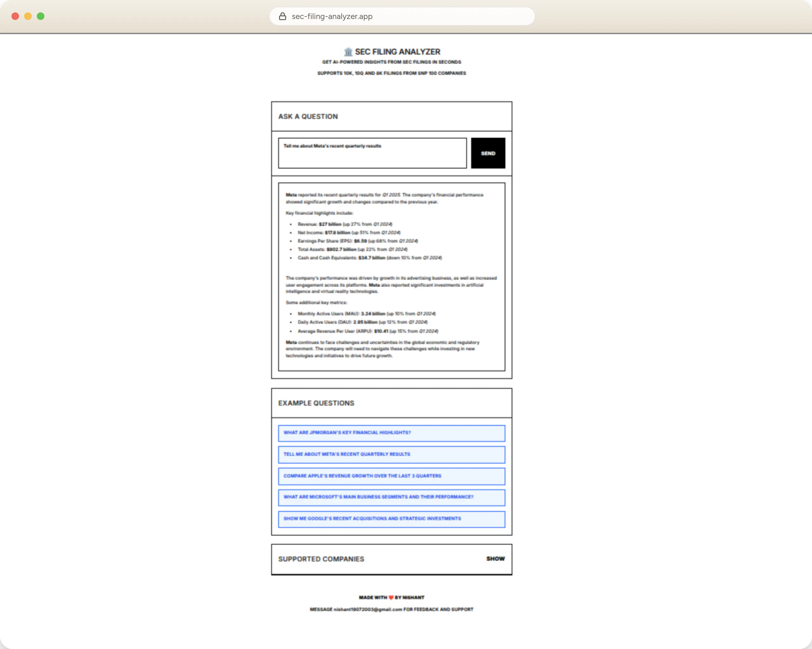Choose the Meta recent quarterly results example
Image resolution: width=812 pixels, height=649 pixels.
coord(391,454)
